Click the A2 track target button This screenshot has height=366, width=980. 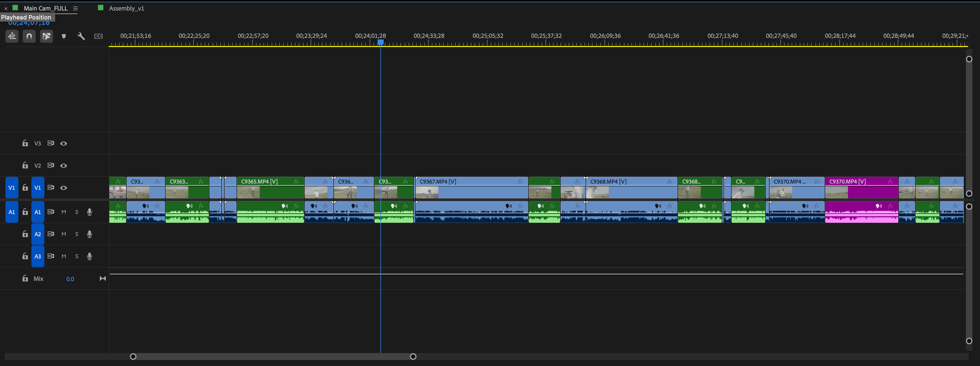point(38,234)
